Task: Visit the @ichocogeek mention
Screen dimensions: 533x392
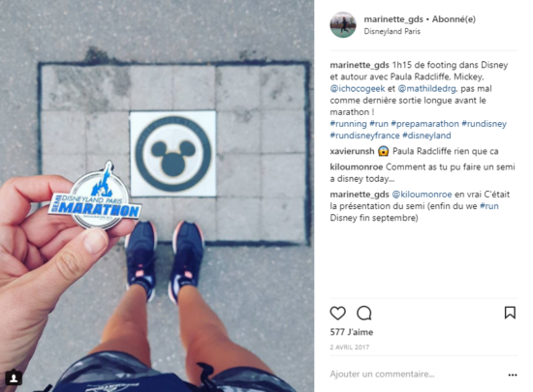Action: click(x=358, y=89)
